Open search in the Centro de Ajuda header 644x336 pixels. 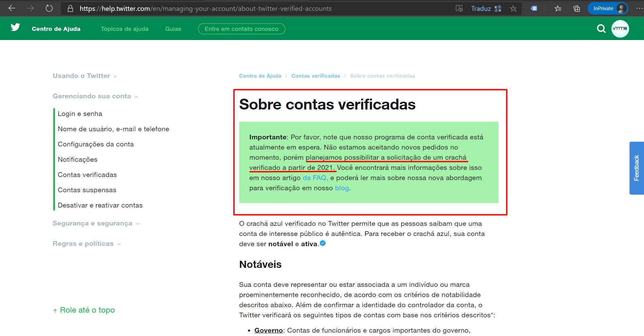[601, 29]
